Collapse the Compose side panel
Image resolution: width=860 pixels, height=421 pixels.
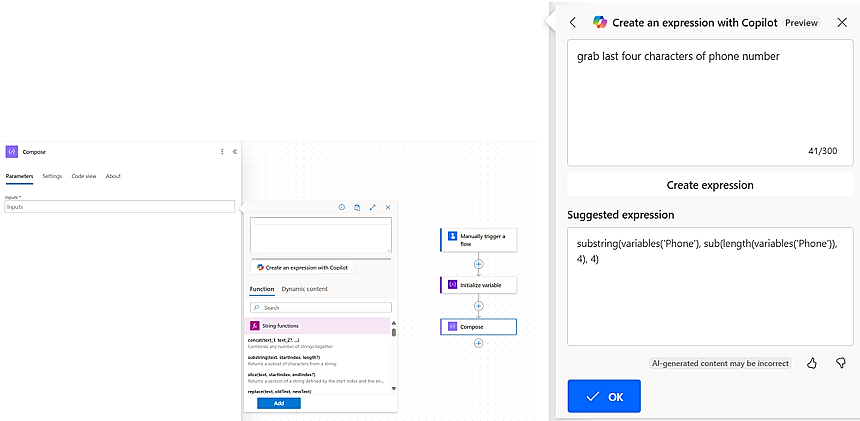coord(235,152)
